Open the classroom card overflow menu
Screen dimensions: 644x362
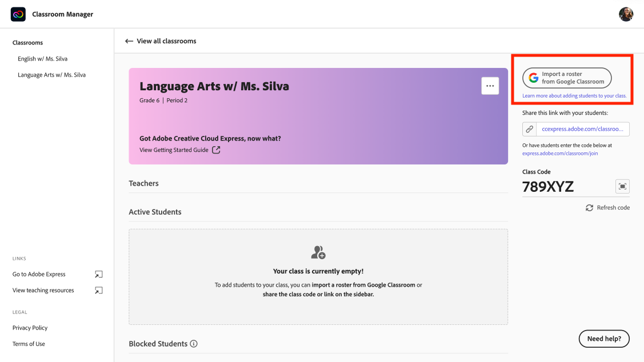tap(490, 86)
